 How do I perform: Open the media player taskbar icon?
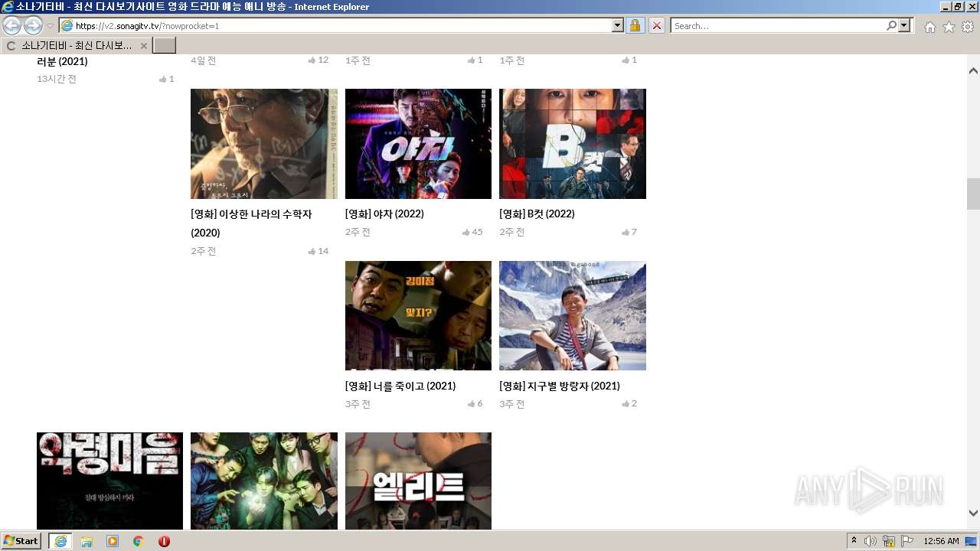tap(113, 541)
